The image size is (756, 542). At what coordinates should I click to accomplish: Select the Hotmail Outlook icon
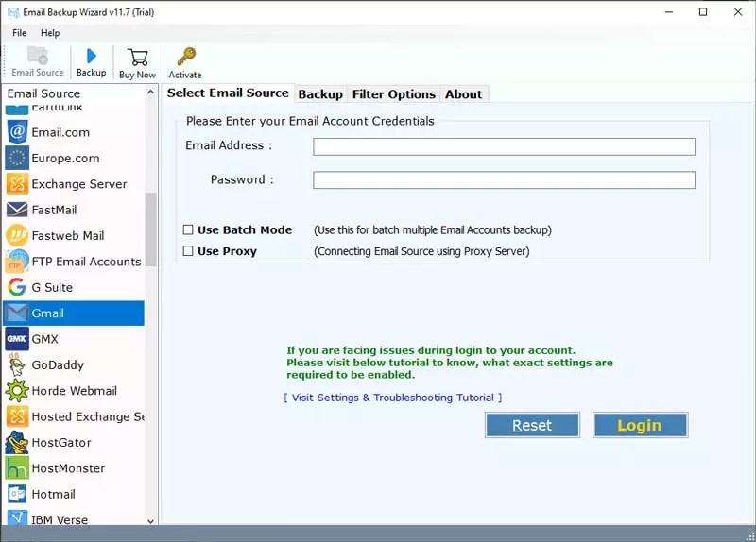click(x=17, y=494)
